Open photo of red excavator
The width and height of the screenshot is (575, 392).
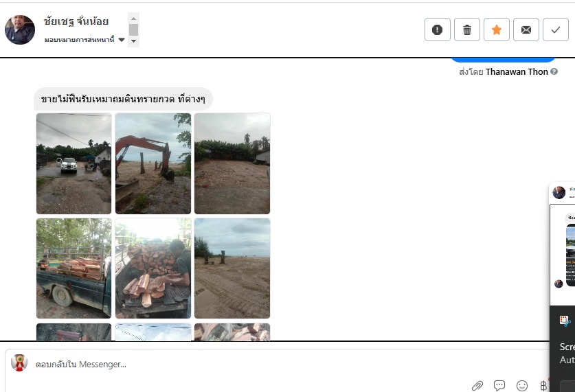coord(153,163)
